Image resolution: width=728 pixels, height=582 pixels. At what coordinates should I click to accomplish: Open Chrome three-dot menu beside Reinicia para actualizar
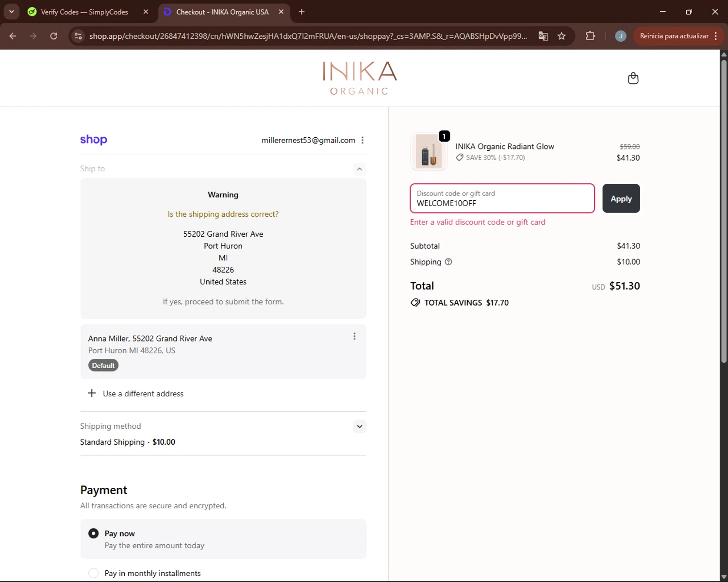[716, 36]
